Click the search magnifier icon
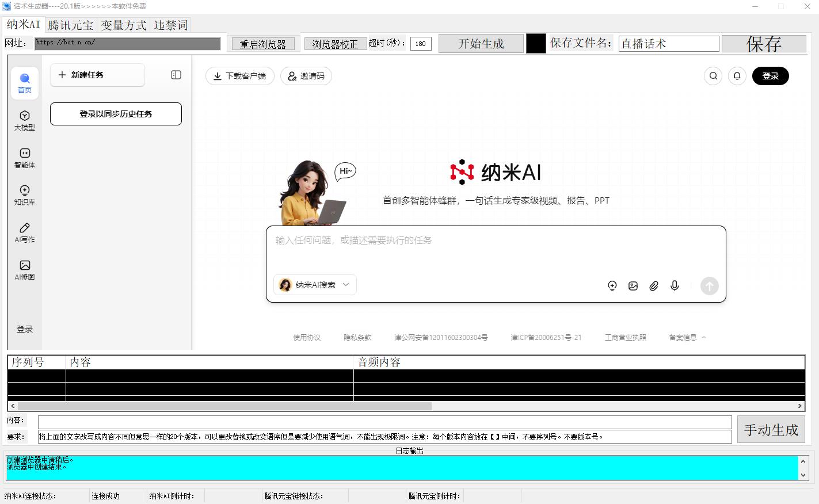Viewport: 819px width, 504px height. tap(713, 76)
